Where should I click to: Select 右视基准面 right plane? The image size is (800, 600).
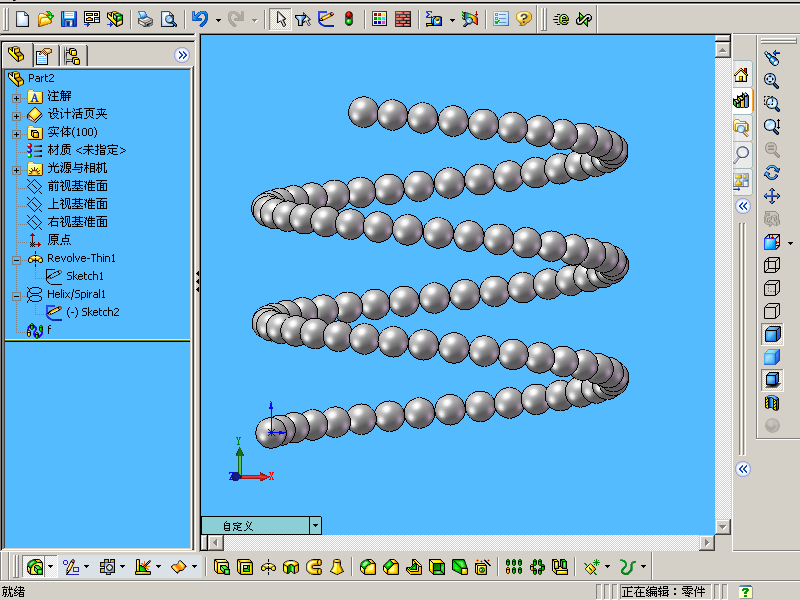77,221
